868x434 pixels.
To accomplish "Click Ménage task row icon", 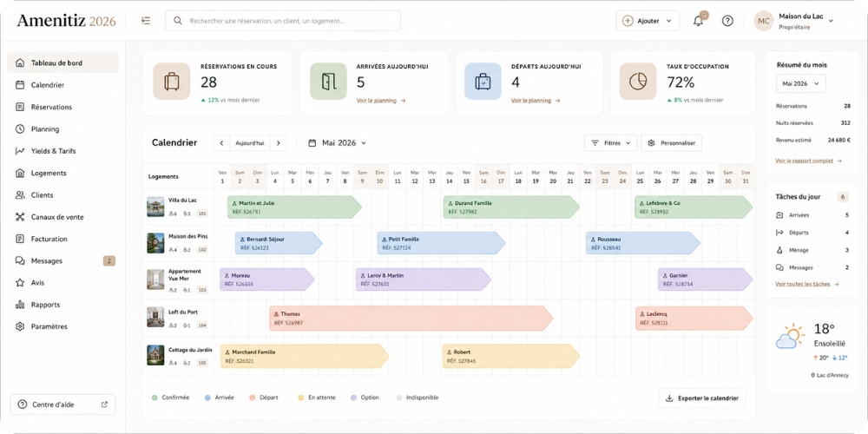I will click(779, 250).
